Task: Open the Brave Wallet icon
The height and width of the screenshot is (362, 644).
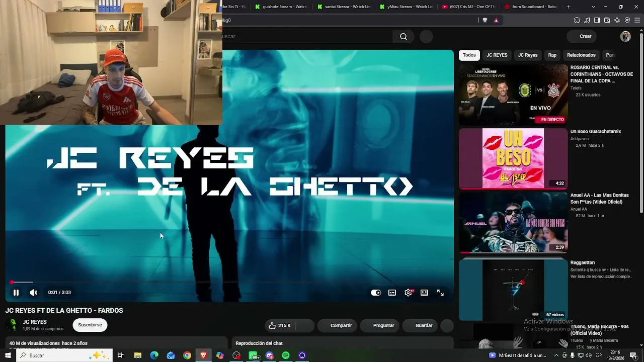Action: tap(607, 20)
